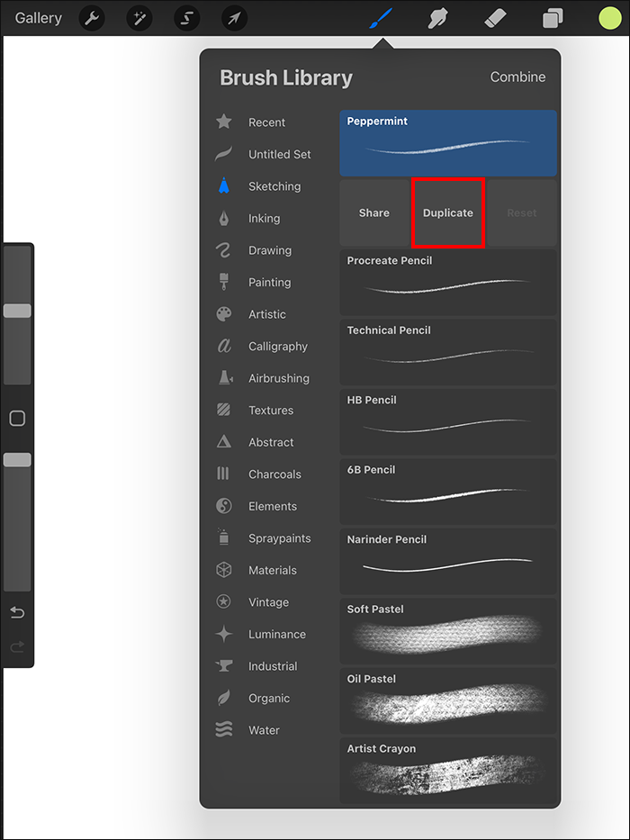630x840 pixels.
Task: Click the Brush Library title
Action: tap(286, 77)
